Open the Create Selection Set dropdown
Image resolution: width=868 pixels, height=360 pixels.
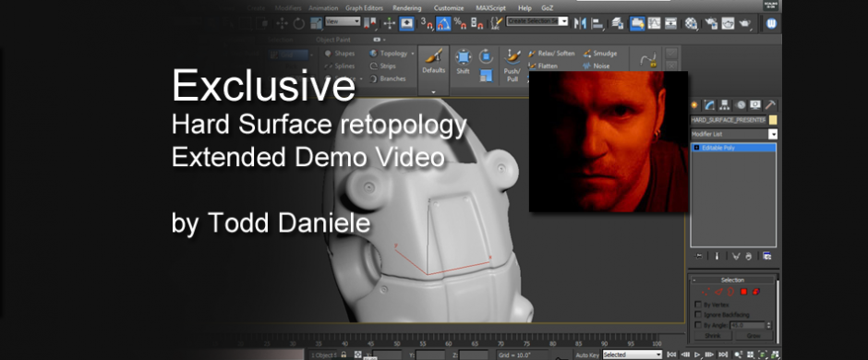pyautogui.click(x=537, y=21)
